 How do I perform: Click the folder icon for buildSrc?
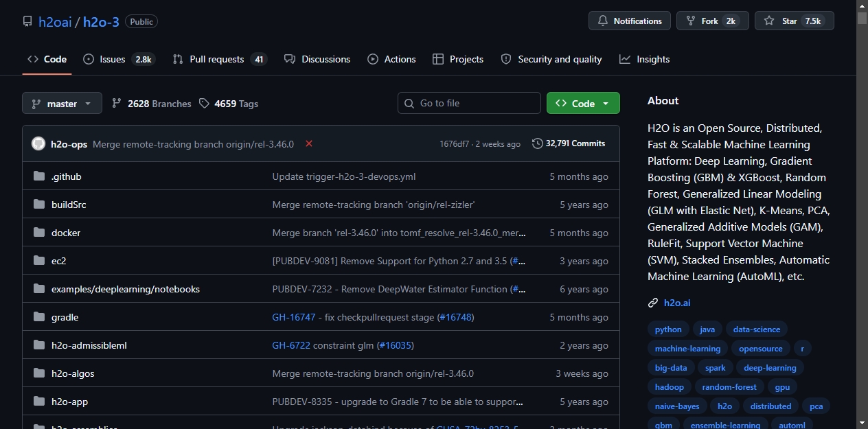pyautogui.click(x=38, y=205)
